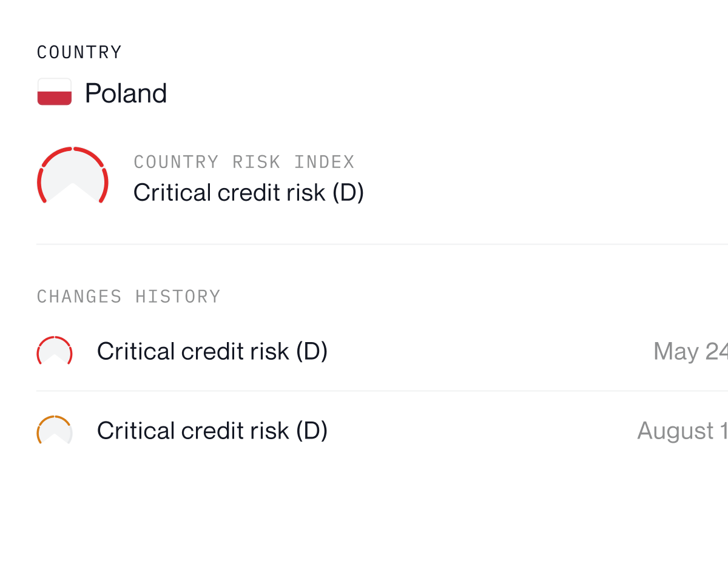This screenshot has height=575, width=728.
Task: Open the May 24 Critical credit risk entry
Action: tap(382, 351)
